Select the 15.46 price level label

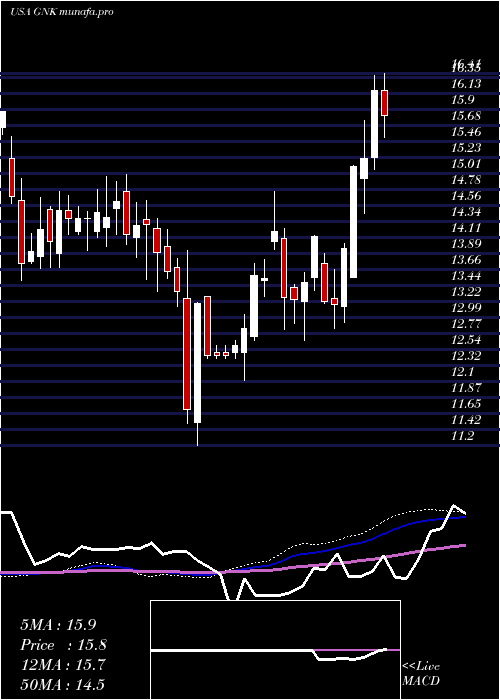tap(466, 132)
